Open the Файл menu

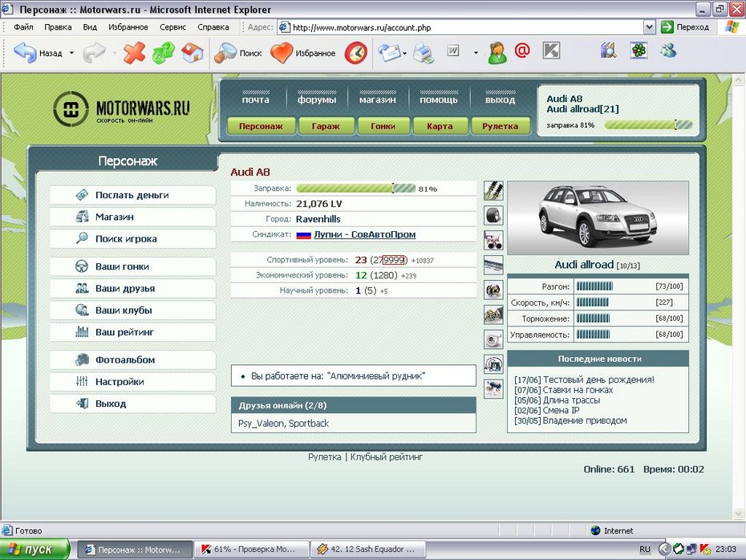coord(23,27)
